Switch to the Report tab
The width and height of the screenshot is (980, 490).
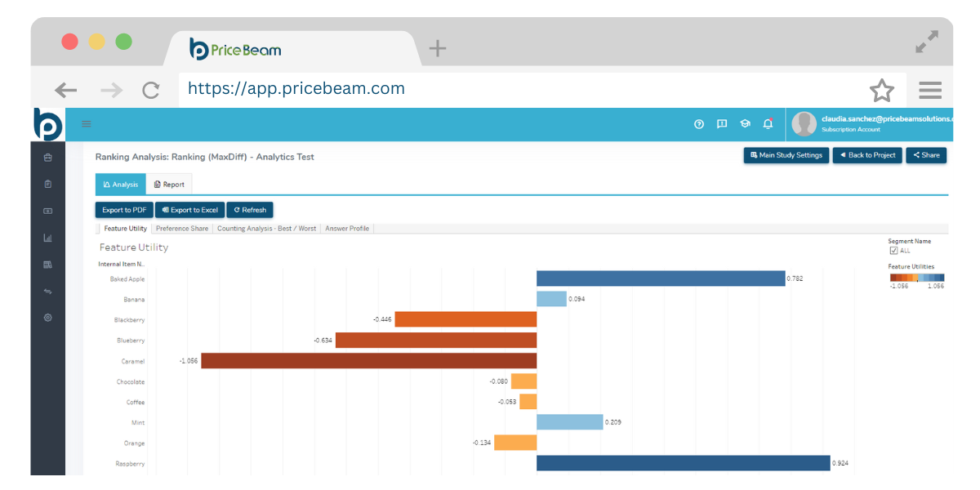point(169,185)
